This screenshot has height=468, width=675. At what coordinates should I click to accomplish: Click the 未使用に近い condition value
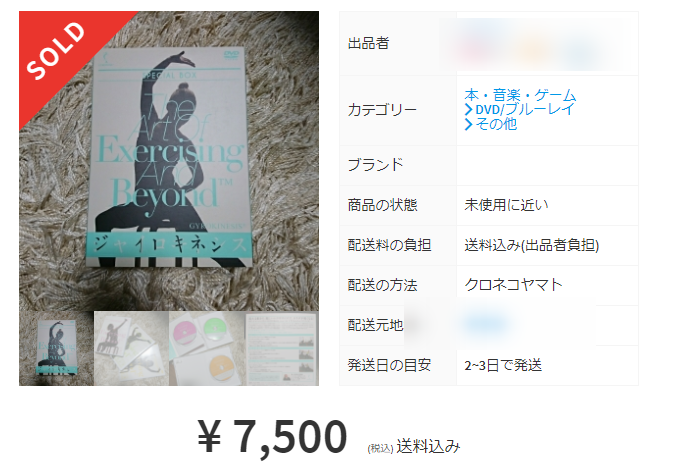506,205
